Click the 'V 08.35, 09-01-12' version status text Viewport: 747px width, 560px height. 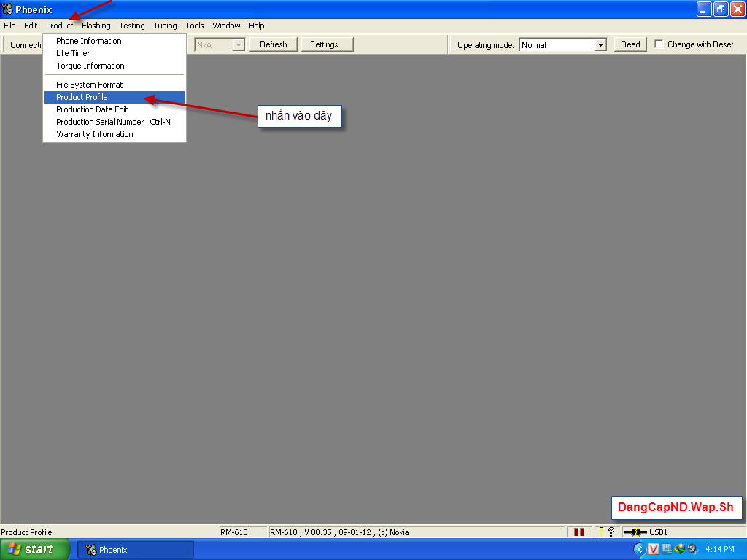(x=340, y=532)
